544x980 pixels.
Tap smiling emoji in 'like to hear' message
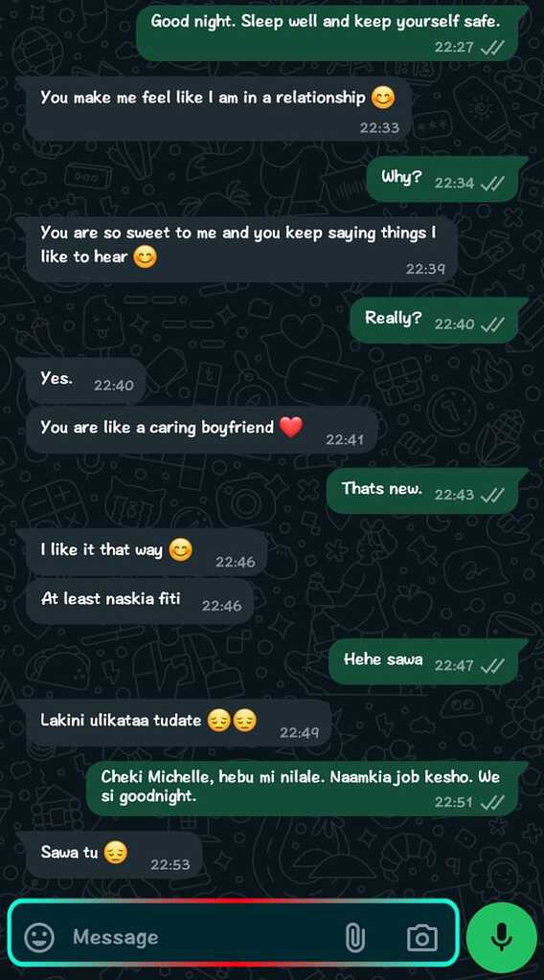click(145, 256)
